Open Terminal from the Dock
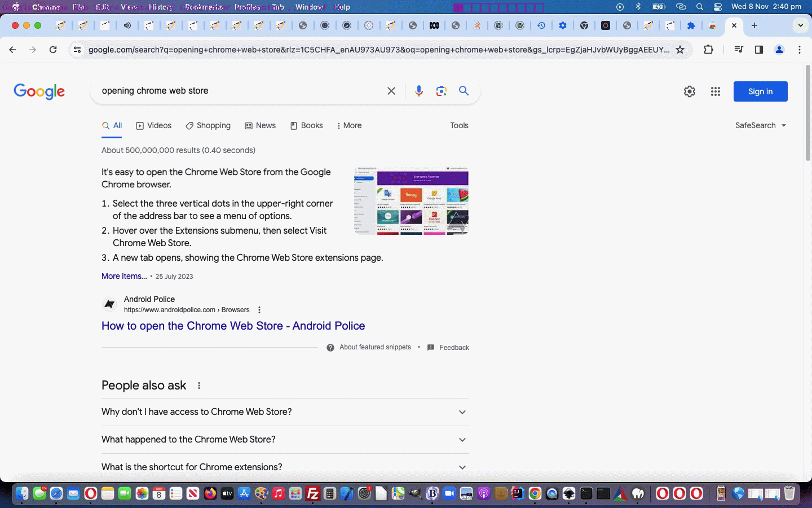This screenshot has width=812, height=508. 586,494
